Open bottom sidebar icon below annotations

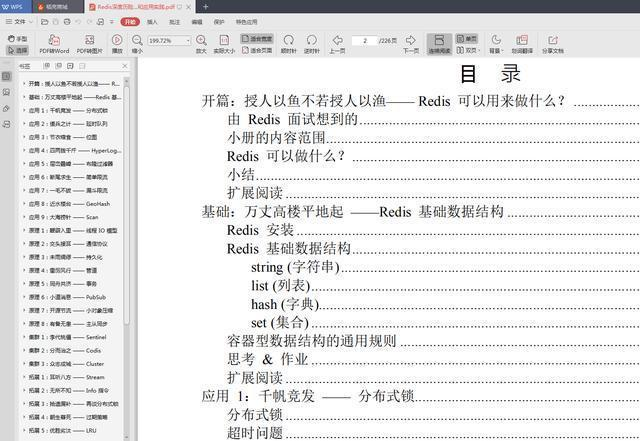pos(7,124)
